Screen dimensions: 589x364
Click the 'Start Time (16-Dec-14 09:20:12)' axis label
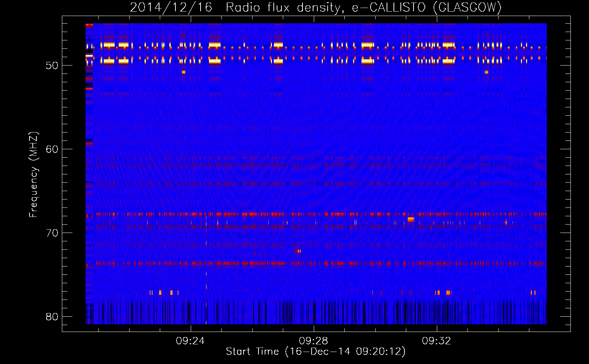tap(316, 352)
